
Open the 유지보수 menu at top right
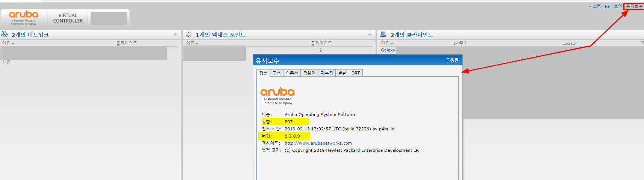click(634, 6)
